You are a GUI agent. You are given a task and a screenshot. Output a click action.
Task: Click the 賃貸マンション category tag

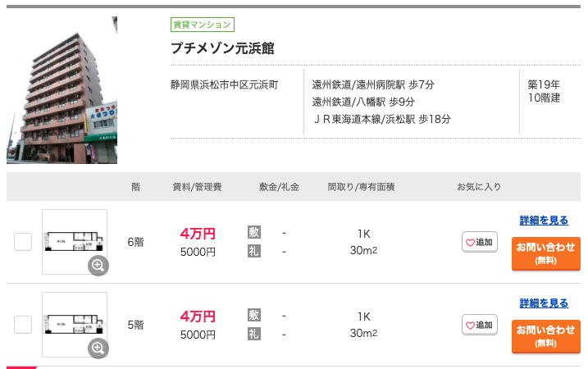[x=203, y=25]
